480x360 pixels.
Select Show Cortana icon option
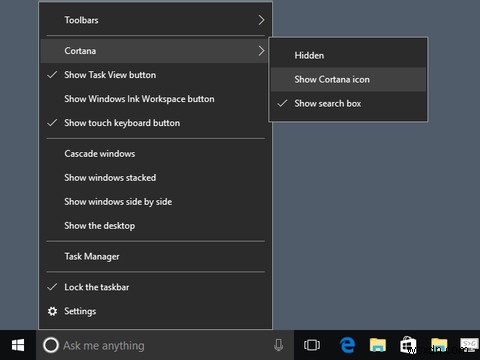tap(348, 80)
